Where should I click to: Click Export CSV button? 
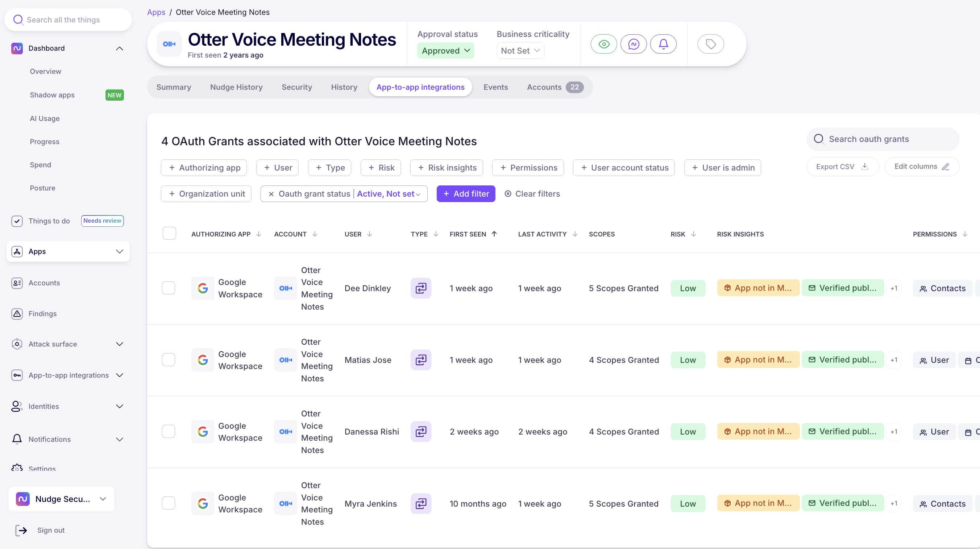point(842,167)
